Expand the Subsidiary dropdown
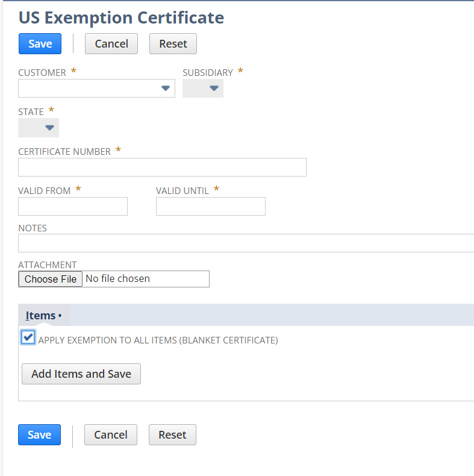The width and height of the screenshot is (474, 476). (x=203, y=89)
